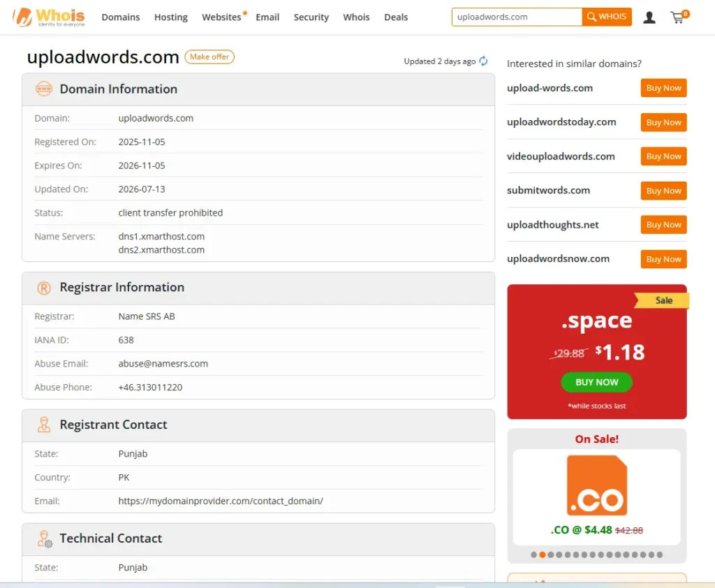
Task: Click the Name SRS AB registrar value
Action: click(147, 316)
